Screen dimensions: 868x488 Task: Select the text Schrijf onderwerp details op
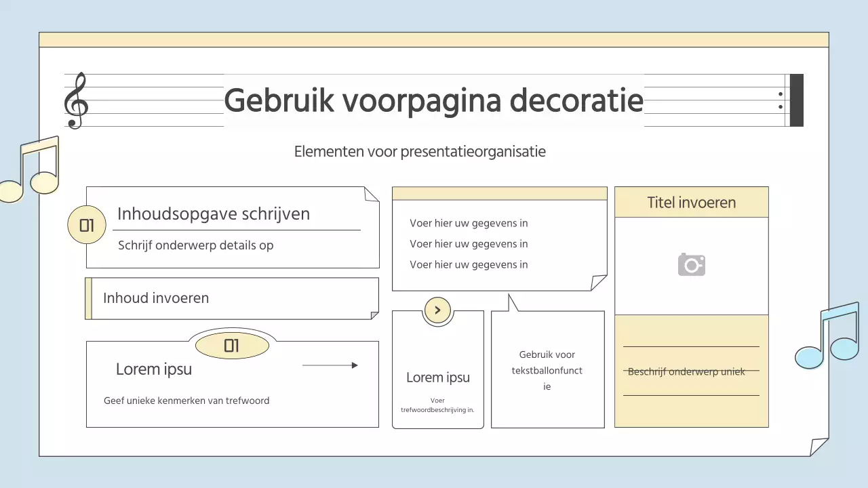195,245
